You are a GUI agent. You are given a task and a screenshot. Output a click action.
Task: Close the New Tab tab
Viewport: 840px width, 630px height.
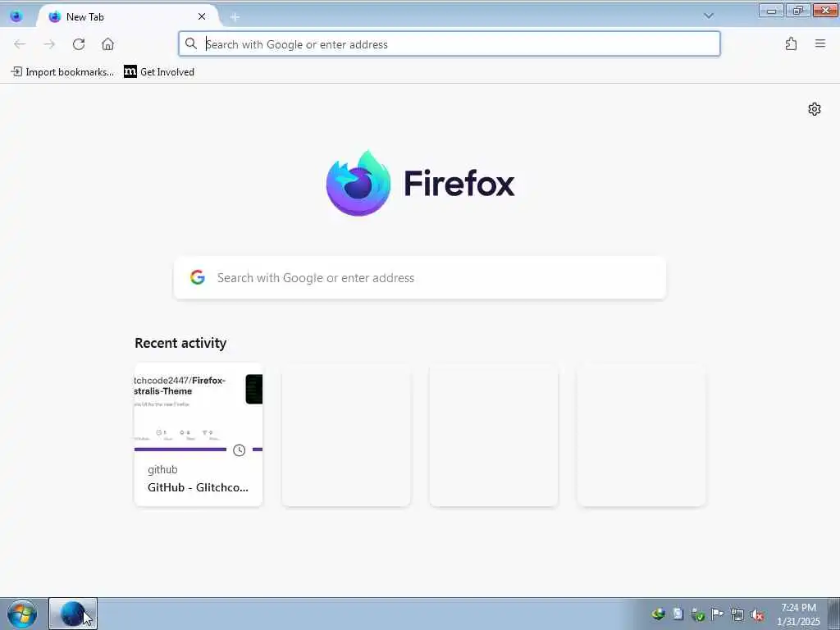(x=202, y=16)
